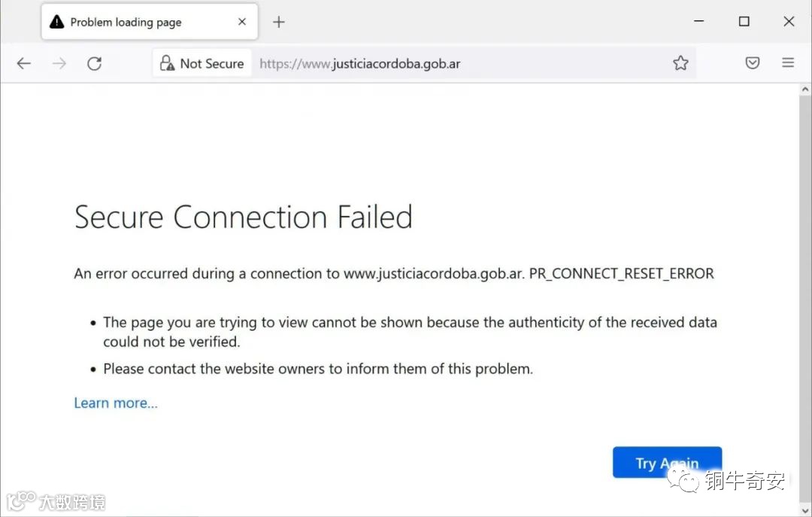Viewport: 812px width, 517px height.
Task: Maximize the Firefox window
Action: (744, 22)
